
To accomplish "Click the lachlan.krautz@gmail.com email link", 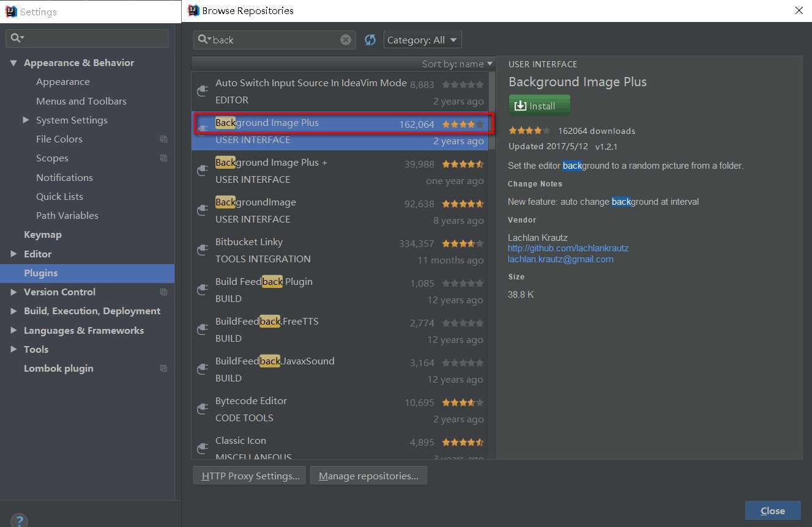I will coord(561,259).
